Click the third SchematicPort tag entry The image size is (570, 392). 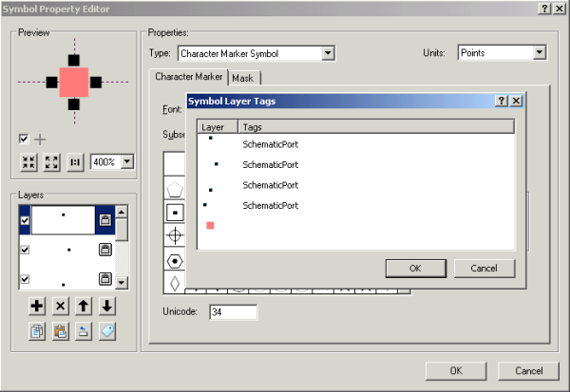pos(270,185)
